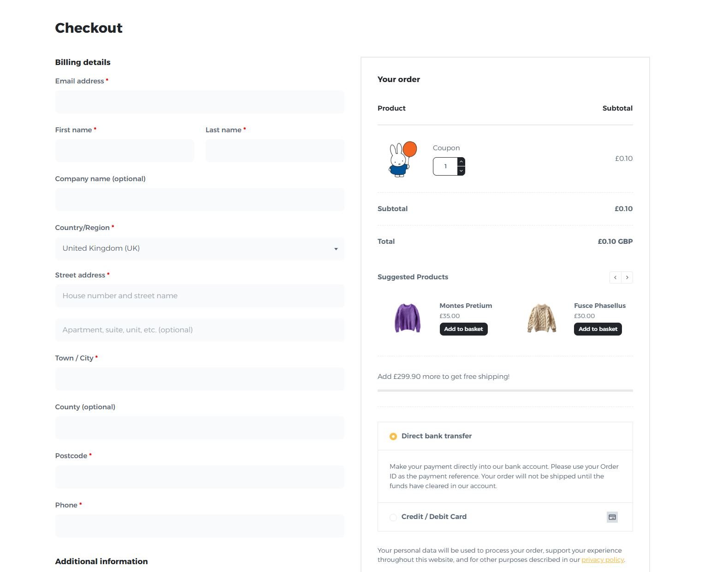Open the Country/Region dropdown

point(199,248)
